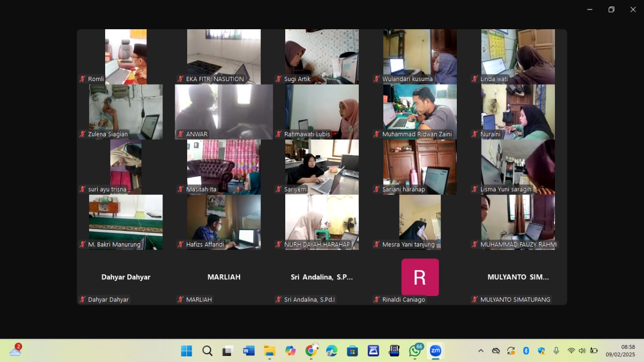Open the weather widget with badge 2
The width and height of the screenshot is (644, 362).
tap(15, 350)
